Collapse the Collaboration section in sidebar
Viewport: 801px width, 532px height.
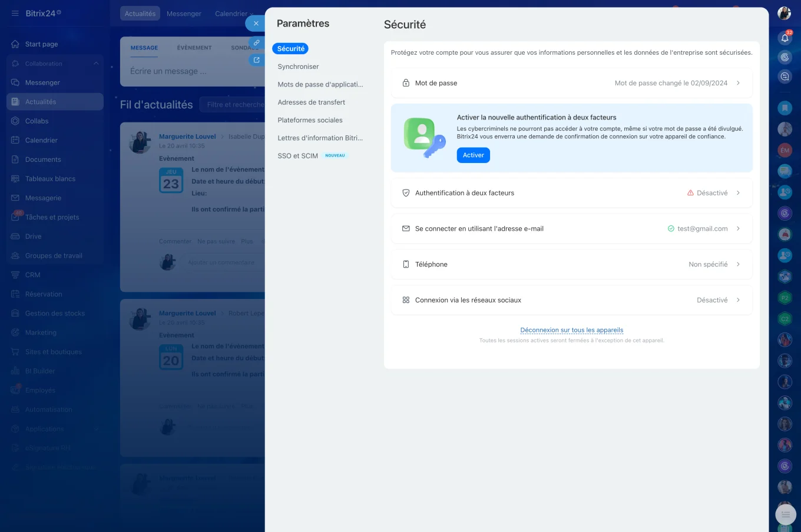[96, 64]
